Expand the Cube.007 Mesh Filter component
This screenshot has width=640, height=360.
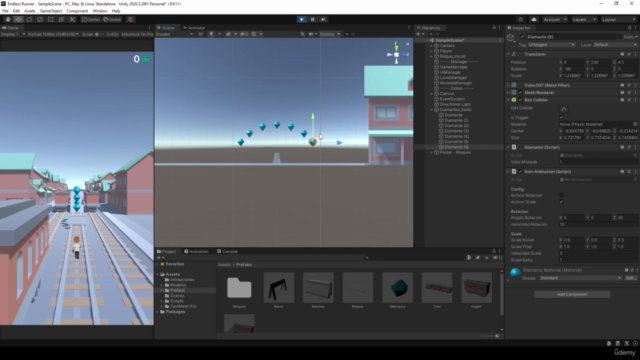tap(508, 85)
